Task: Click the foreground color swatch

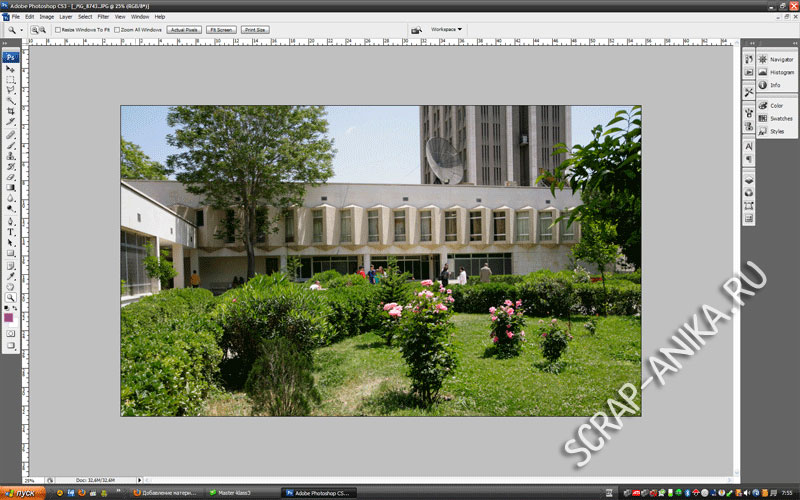Action: [x=9, y=316]
